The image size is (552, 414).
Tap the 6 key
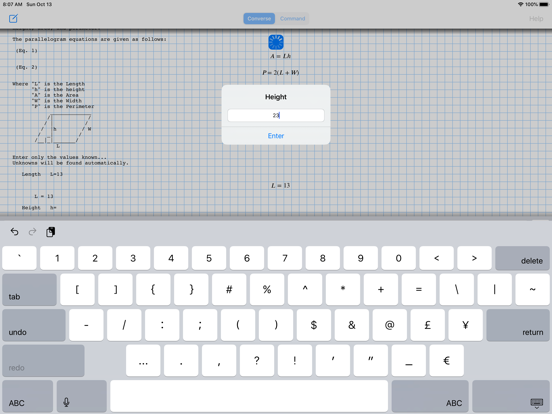(247, 258)
